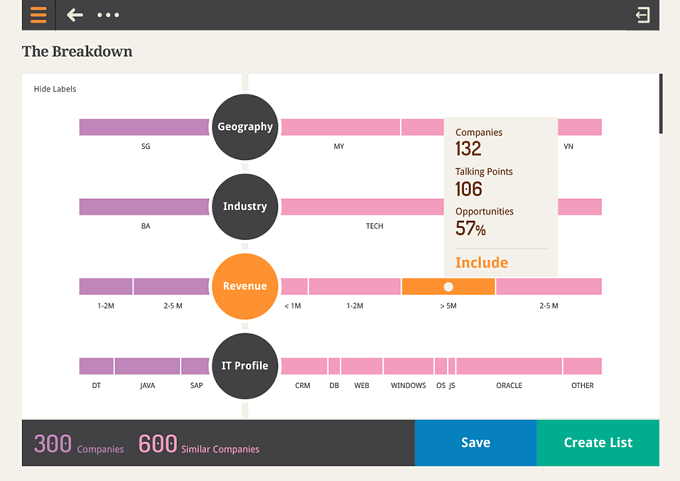Select the Industry circle
The height and width of the screenshot is (481, 680).
click(x=245, y=206)
